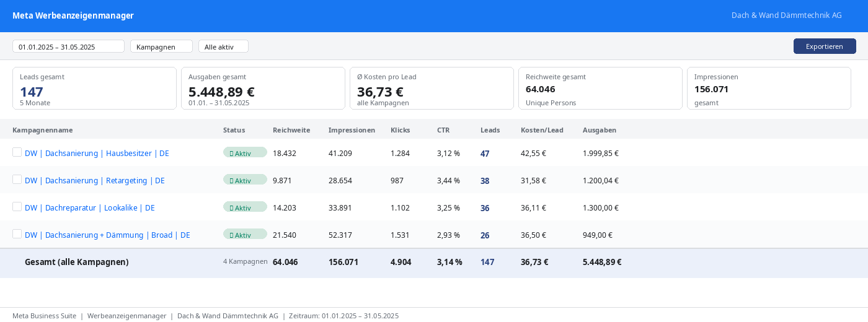Click spend value 1.999,85 €
Image resolution: width=868 pixels, height=322 pixels.
tap(601, 154)
